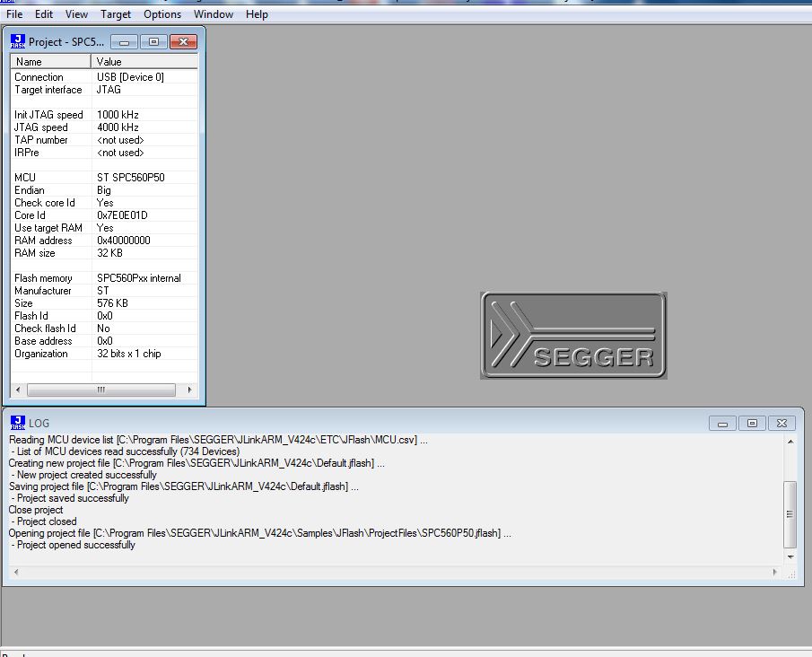Click the Project panel left scroll arrow
The height and width of the screenshot is (657, 812).
18,390
